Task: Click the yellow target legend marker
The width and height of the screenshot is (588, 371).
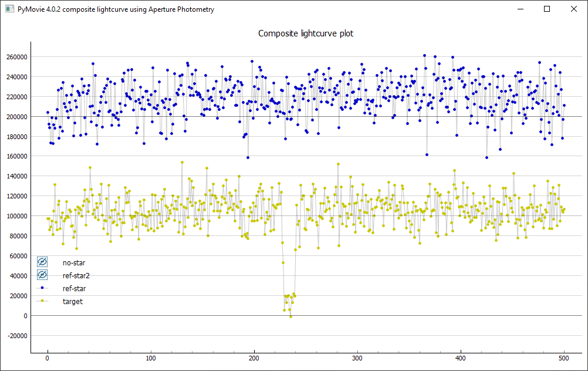Action: tap(42, 301)
